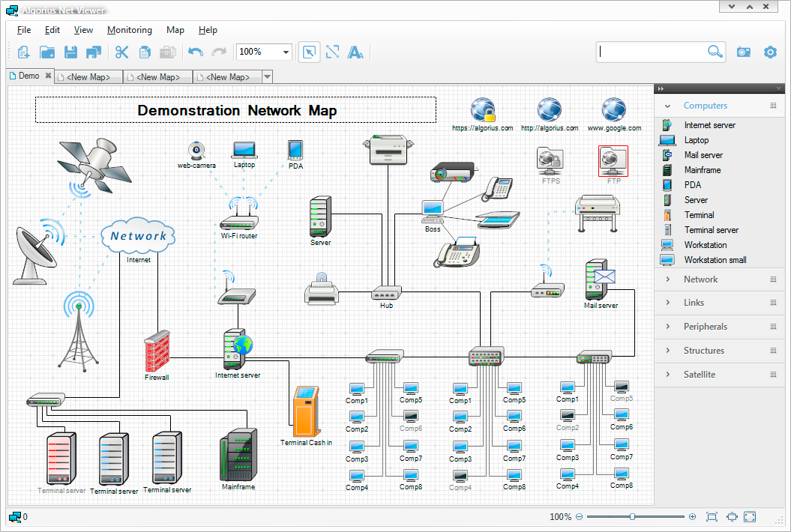The image size is (791, 532).
Task: Toggle full screen mode in status bar
Action: tap(750, 517)
